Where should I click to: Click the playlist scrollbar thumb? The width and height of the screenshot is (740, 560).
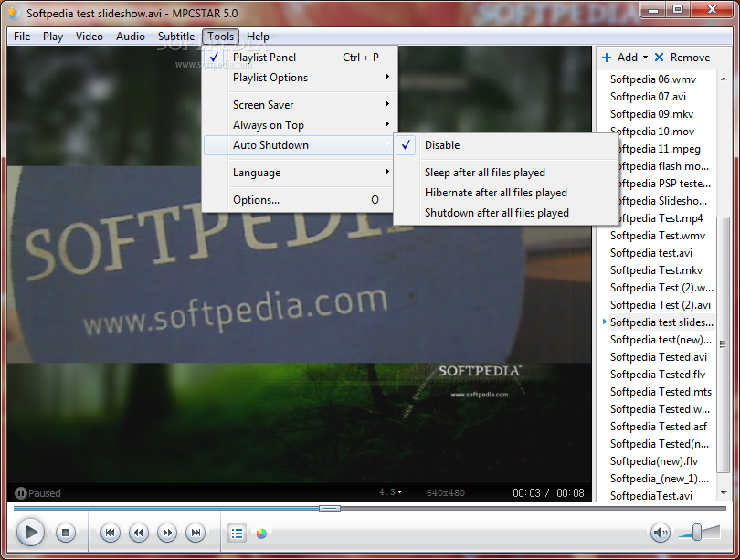(723, 344)
